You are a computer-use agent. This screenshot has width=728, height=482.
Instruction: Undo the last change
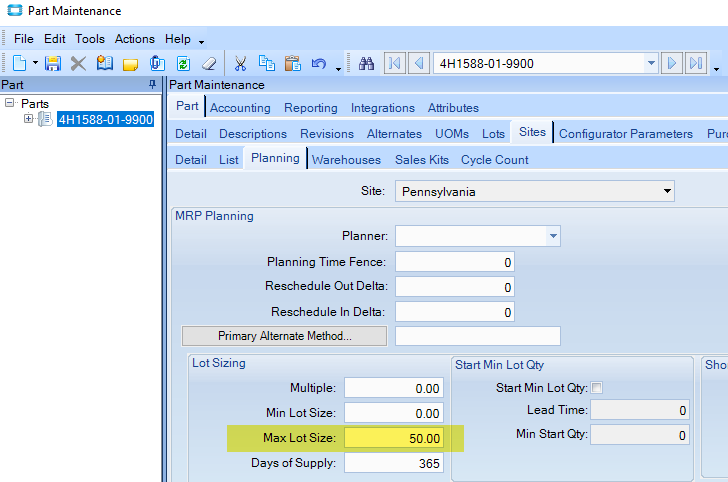[318, 63]
